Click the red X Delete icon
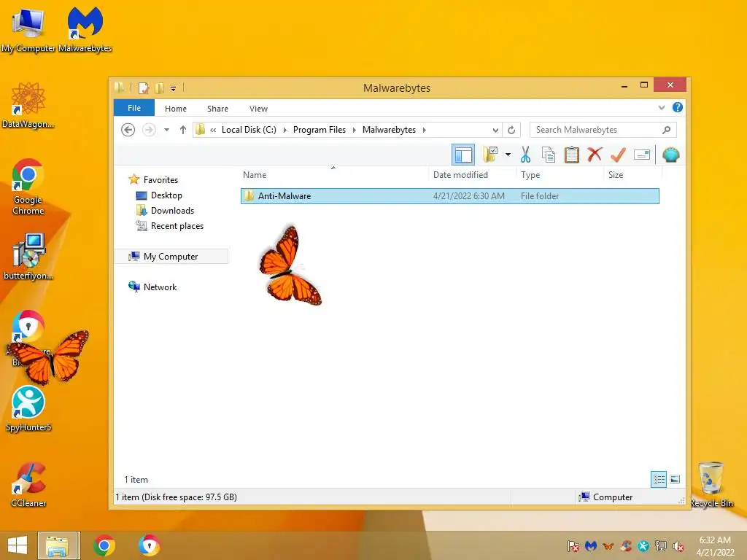 595,155
